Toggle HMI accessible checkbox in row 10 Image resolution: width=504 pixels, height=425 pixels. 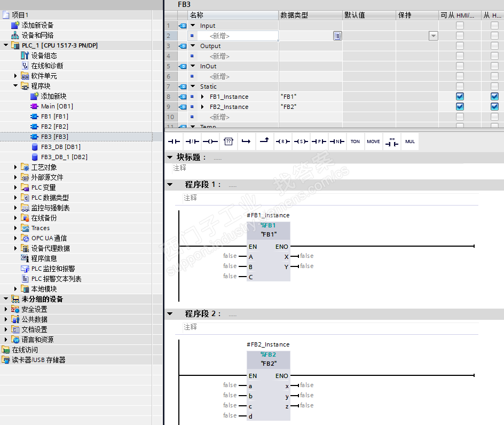pos(460,117)
